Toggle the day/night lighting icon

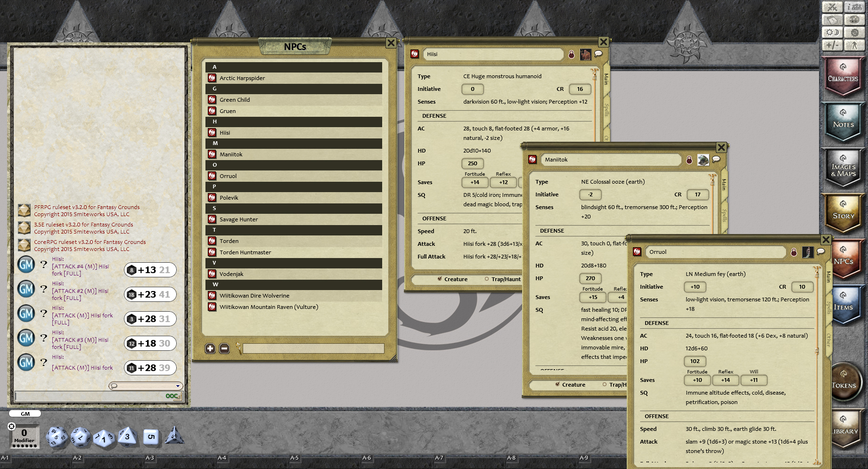[x=833, y=32]
